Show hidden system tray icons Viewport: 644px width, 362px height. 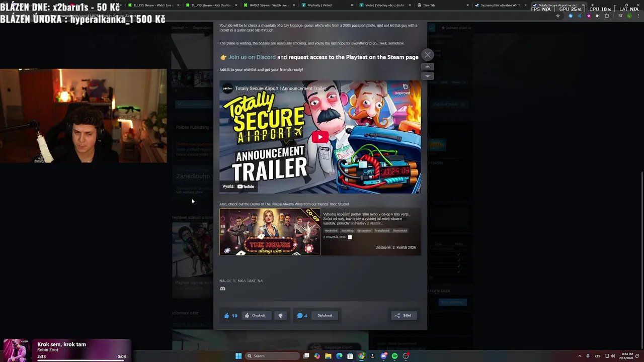[x=580, y=356]
